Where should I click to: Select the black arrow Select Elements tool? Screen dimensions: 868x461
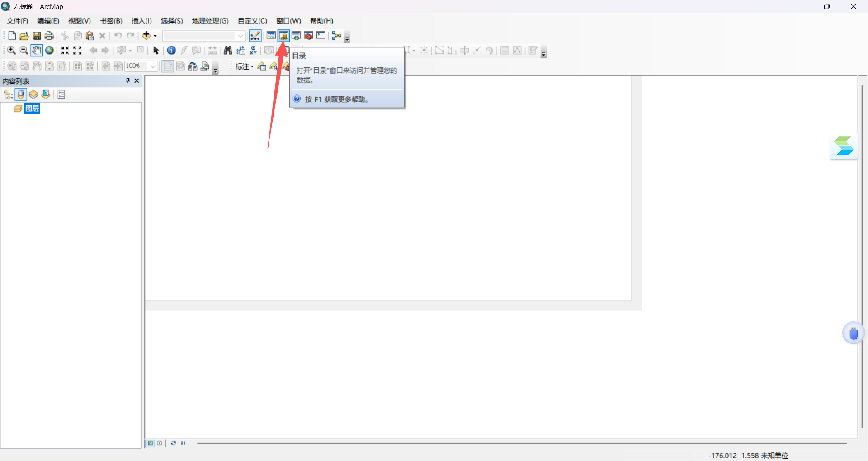point(156,50)
